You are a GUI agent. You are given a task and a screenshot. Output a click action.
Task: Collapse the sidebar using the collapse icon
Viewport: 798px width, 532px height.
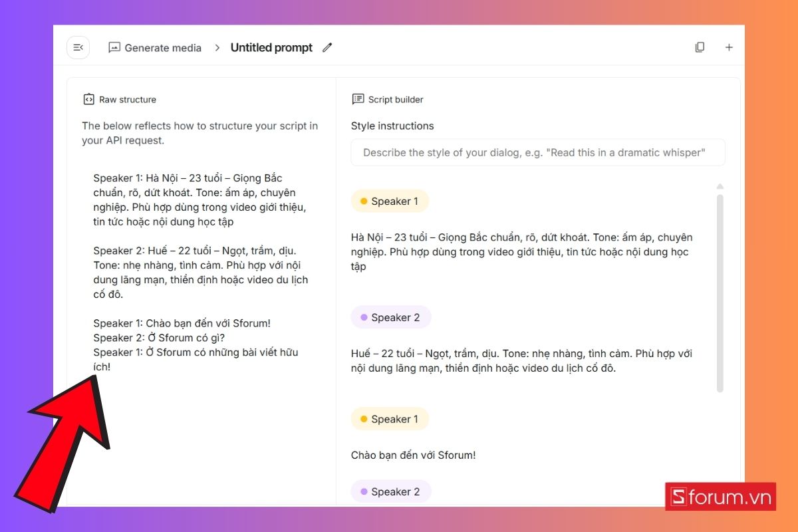(x=78, y=47)
